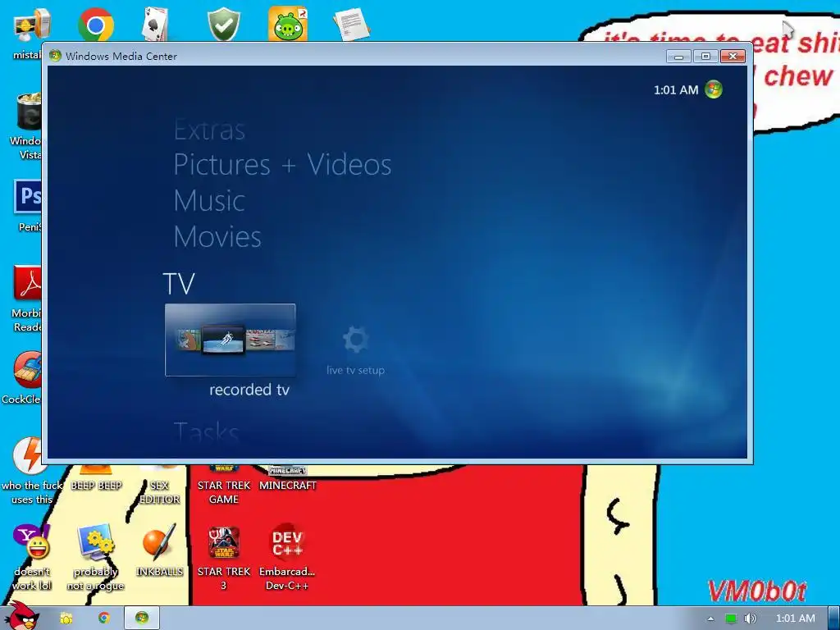Open the recycle bin desktop icon
Screen dimensions: 840x630
30,112
